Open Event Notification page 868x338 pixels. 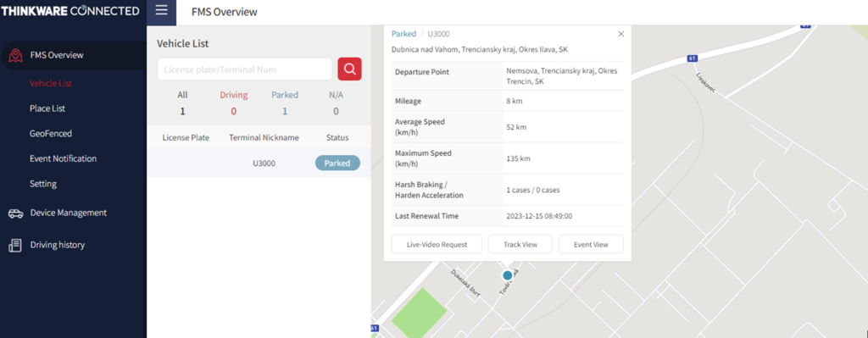[63, 158]
